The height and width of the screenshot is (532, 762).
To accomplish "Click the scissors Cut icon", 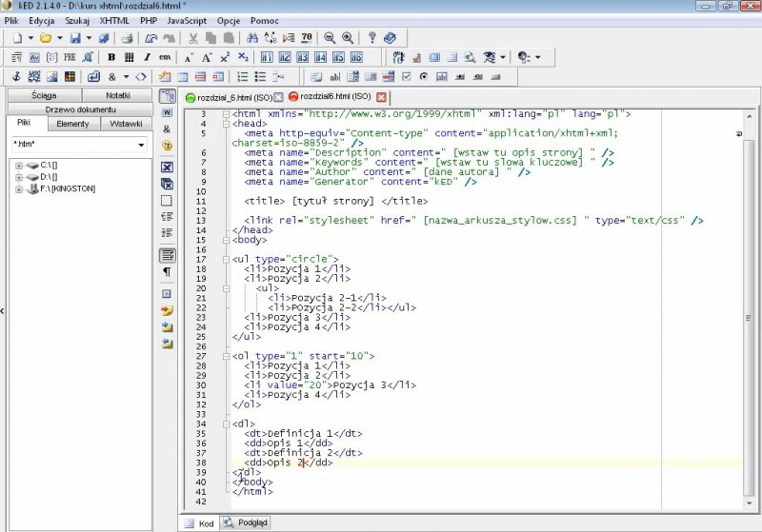I will pos(193,38).
